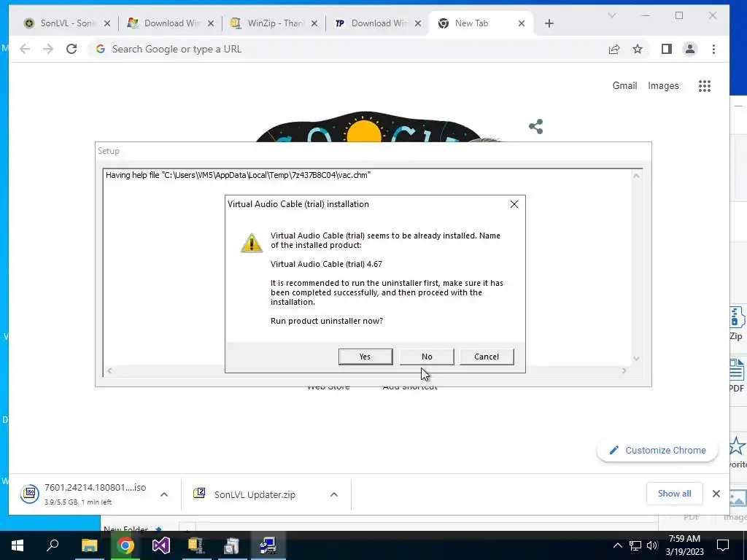Open Visual Studio from taskbar

point(161,545)
